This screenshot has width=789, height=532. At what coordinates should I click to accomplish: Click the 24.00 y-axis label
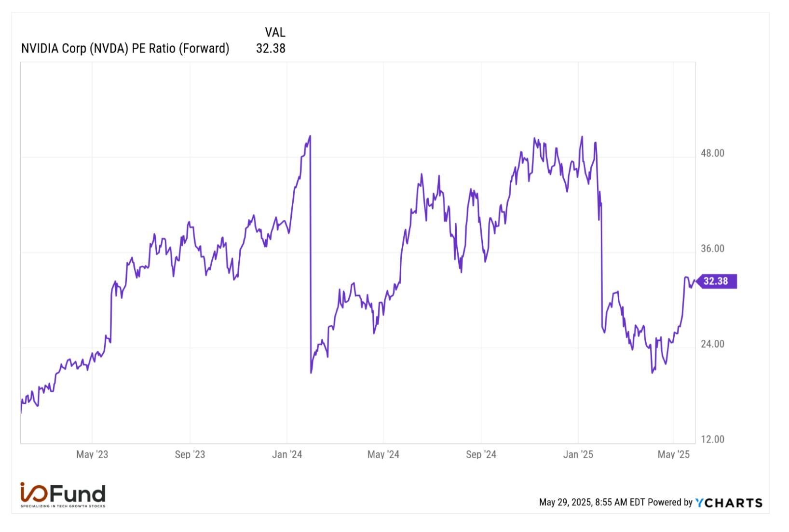[712, 344]
